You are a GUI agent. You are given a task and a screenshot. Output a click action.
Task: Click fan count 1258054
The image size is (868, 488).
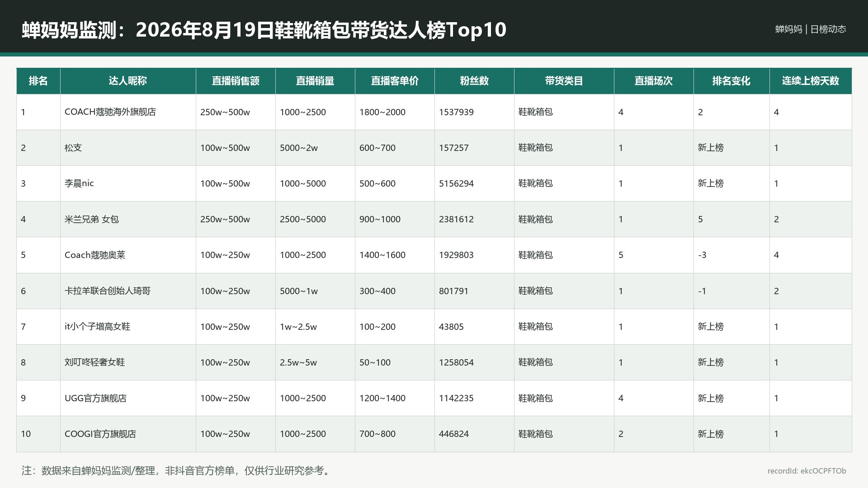pos(456,362)
